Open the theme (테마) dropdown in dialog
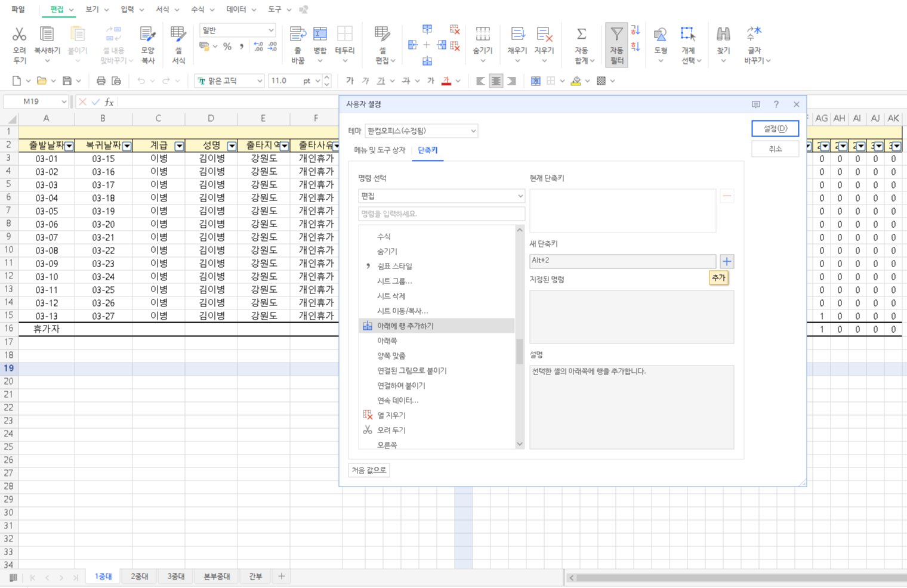The width and height of the screenshot is (907, 588). [421, 131]
